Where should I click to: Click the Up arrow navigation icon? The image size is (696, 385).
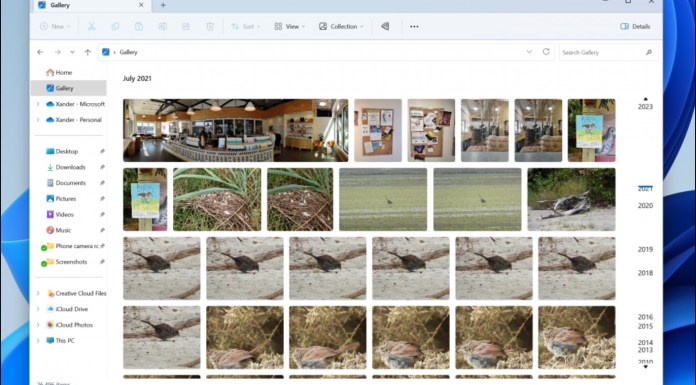coord(87,52)
